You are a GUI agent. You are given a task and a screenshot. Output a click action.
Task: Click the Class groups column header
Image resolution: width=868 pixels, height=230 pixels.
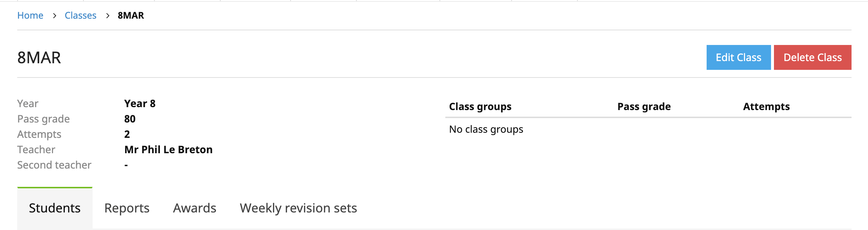[x=480, y=106]
